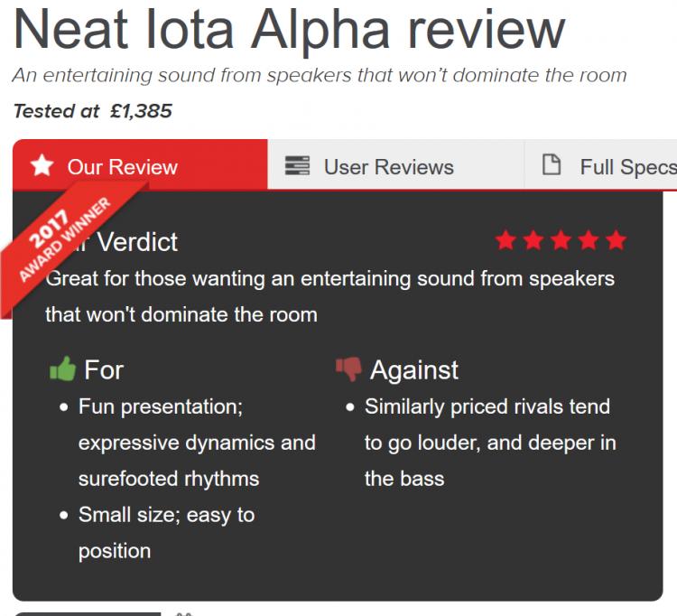The height and width of the screenshot is (616, 677).
Task: Select the For heading text
Action: click(x=104, y=369)
